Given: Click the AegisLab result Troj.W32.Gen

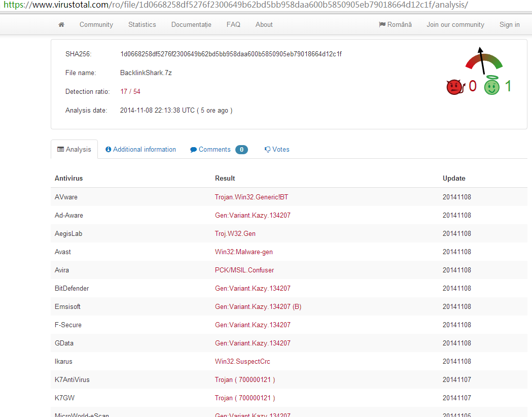Looking at the screenshot, I should 235,234.
